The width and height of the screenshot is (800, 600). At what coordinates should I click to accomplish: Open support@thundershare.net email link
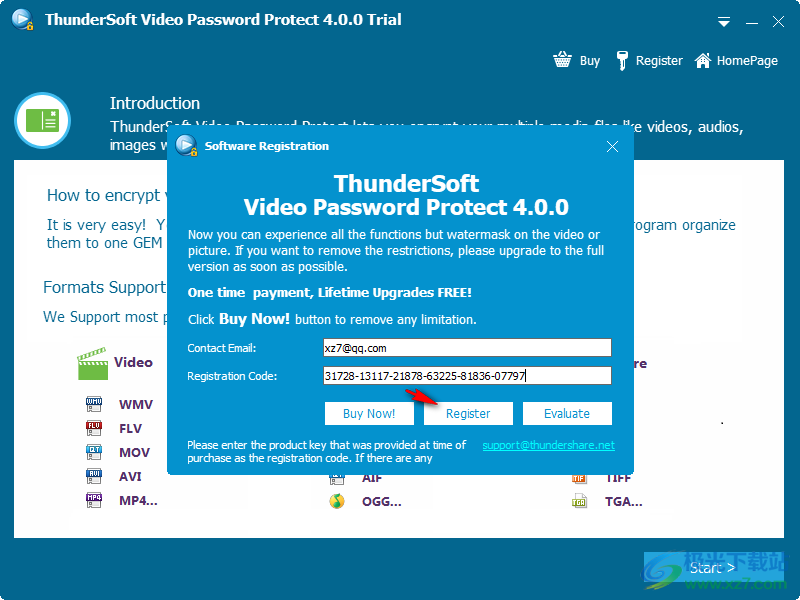tap(548, 445)
